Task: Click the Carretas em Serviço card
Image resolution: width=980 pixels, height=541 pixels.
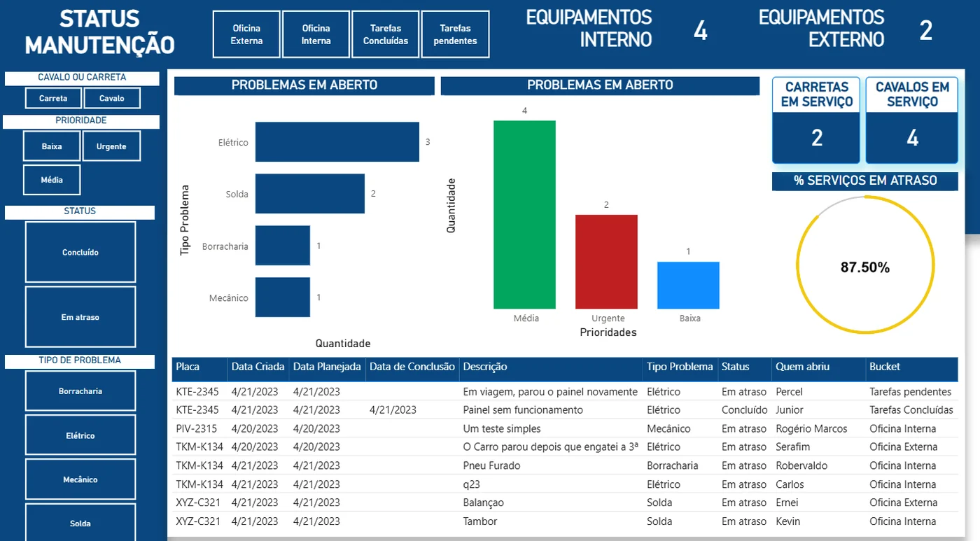Action: click(x=816, y=120)
